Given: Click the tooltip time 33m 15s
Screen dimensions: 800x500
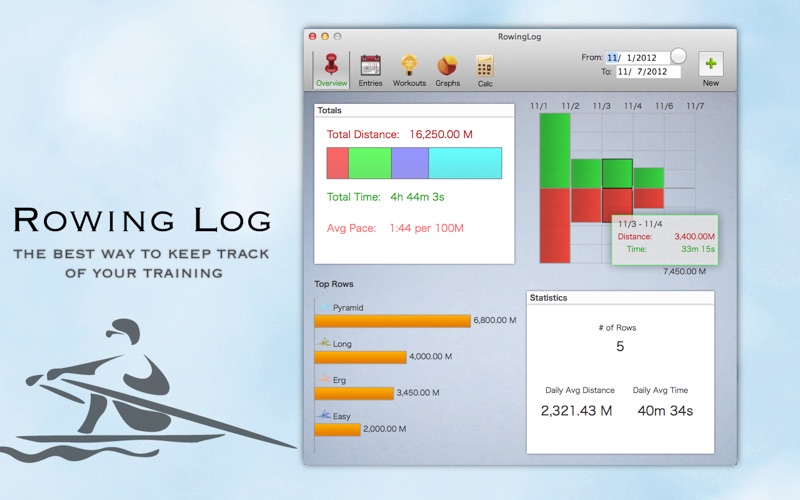Looking at the screenshot, I should click(x=698, y=249).
